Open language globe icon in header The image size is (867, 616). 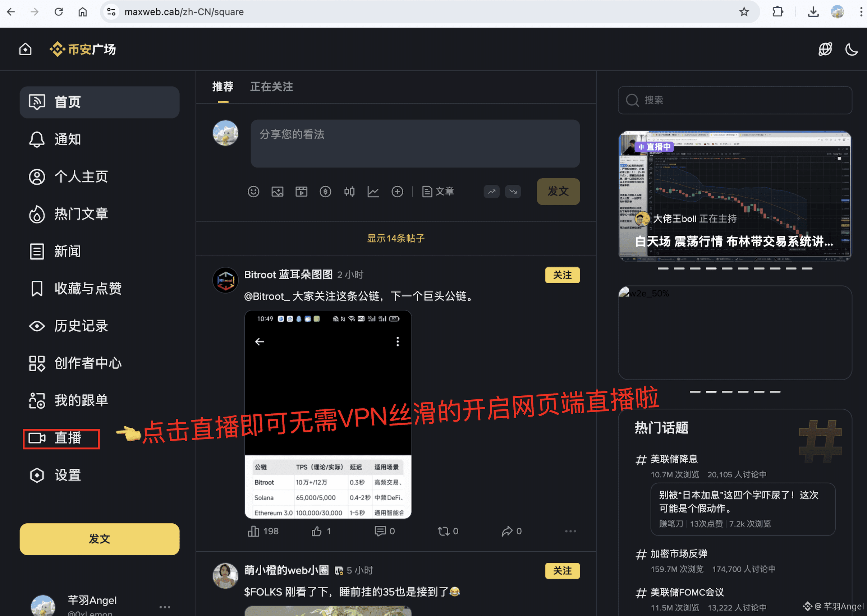coord(825,49)
